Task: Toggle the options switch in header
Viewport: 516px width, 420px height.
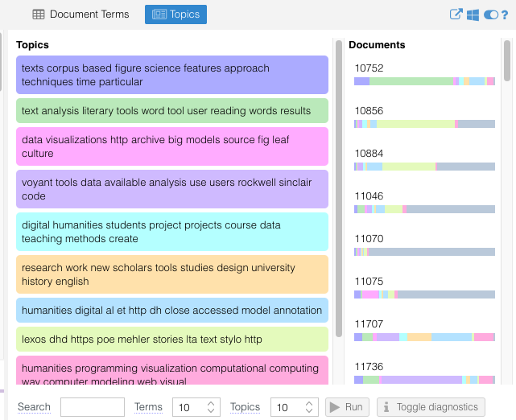Action: (490, 14)
